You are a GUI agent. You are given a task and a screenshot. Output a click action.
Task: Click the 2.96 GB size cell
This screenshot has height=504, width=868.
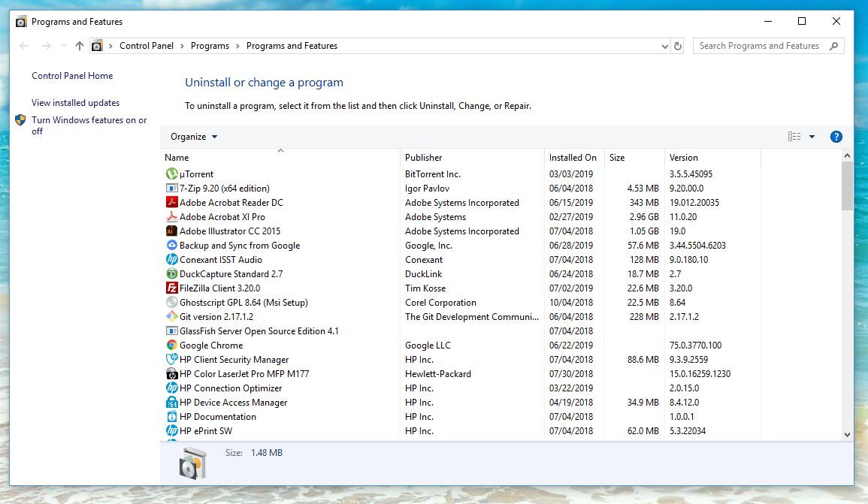point(644,217)
